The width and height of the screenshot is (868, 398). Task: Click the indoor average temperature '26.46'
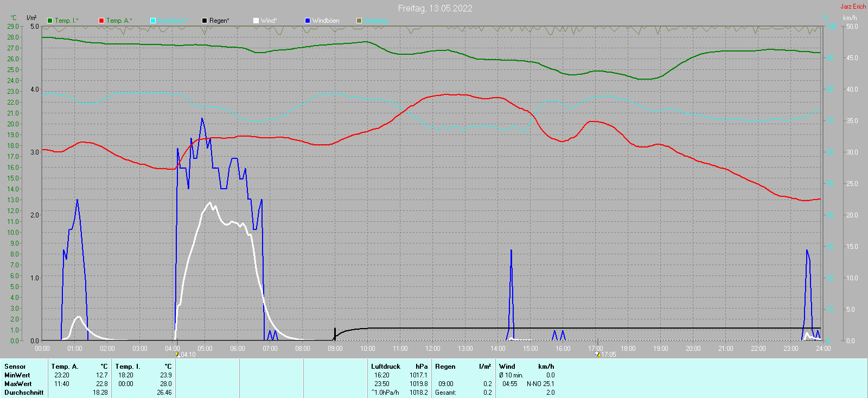pyautogui.click(x=164, y=393)
